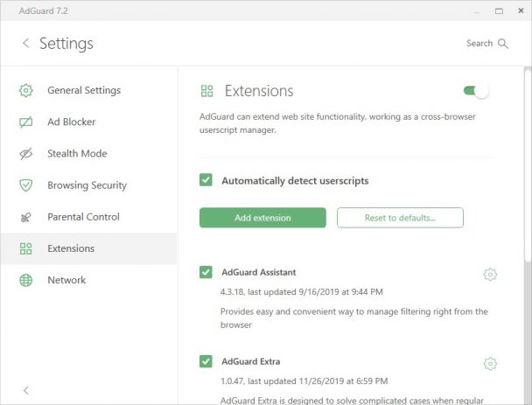Open AdGuard Assistant settings gear
The image size is (532, 405).
(x=490, y=274)
